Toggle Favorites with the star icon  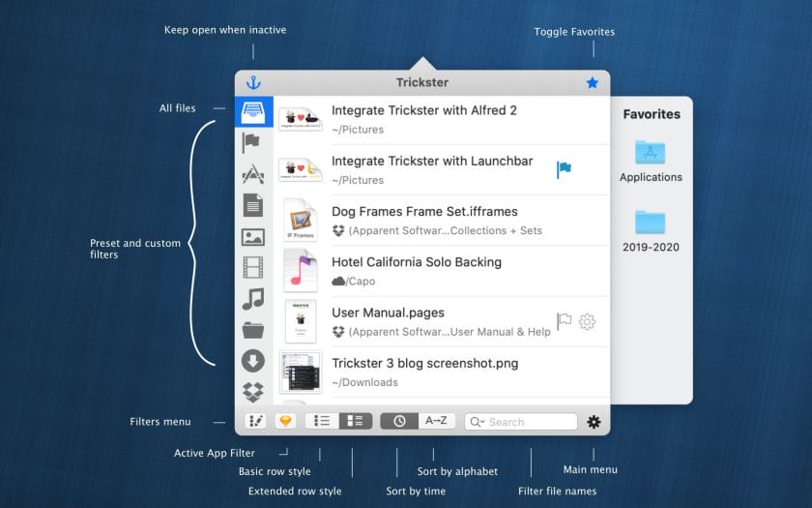point(592,83)
